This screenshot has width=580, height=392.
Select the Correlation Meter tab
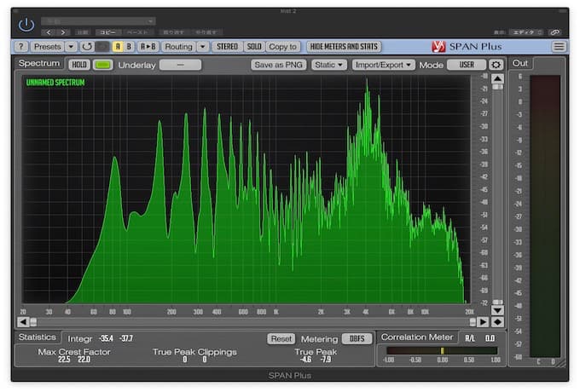pyautogui.click(x=417, y=337)
